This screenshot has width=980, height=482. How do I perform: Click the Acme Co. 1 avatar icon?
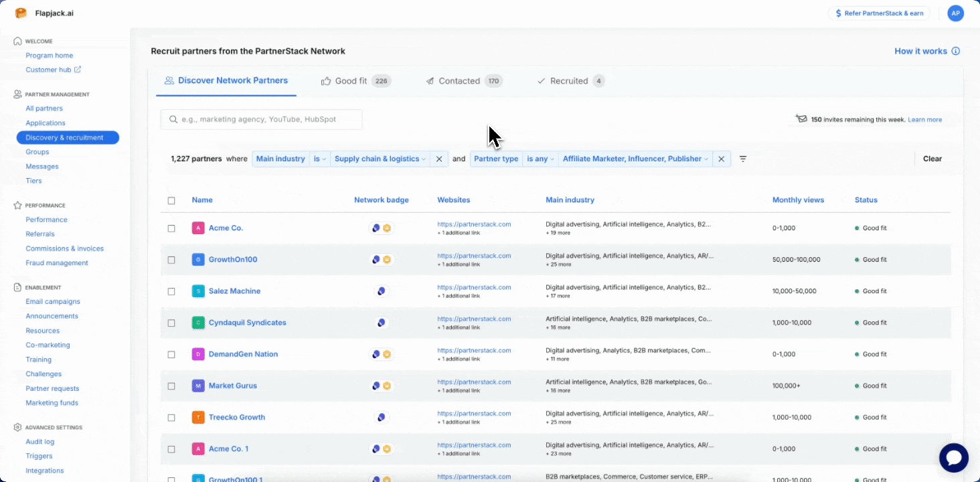point(198,449)
